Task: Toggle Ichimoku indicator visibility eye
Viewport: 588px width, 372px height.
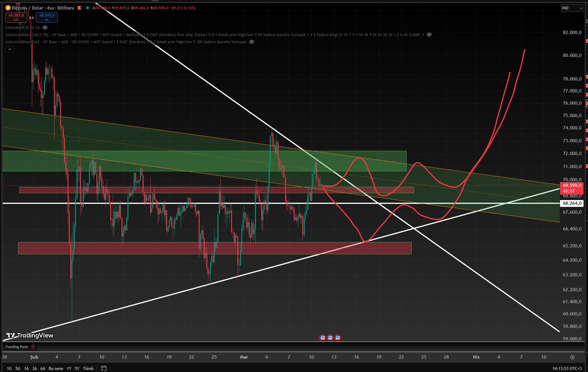Action: [x=46, y=28]
